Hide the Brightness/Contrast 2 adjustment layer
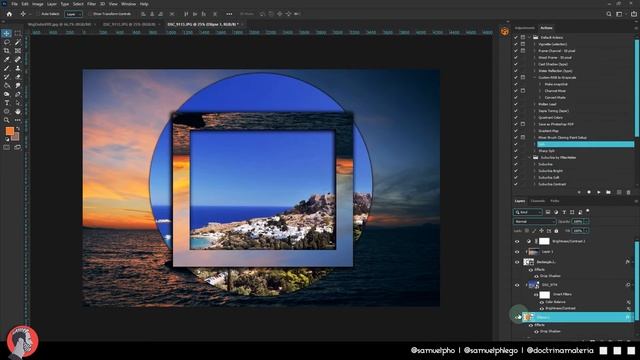The image size is (640, 360). [x=517, y=241]
